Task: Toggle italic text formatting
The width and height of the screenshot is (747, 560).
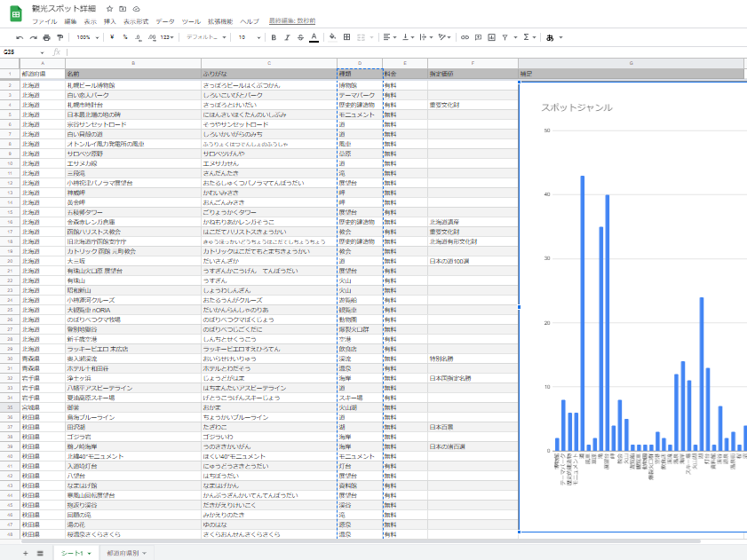Action: click(287, 37)
